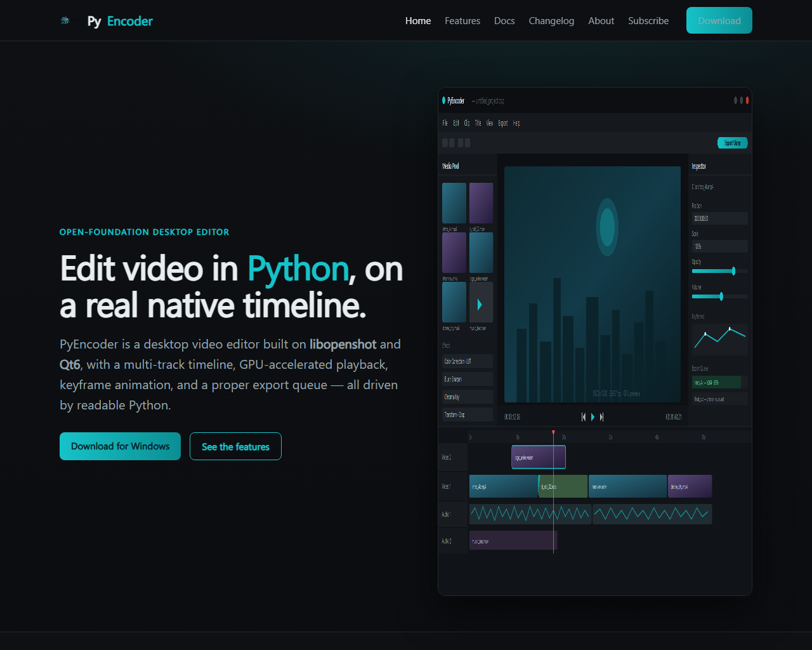Open the Home nav link
Viewport: 812px width, 650px height.
click(418, 20)
